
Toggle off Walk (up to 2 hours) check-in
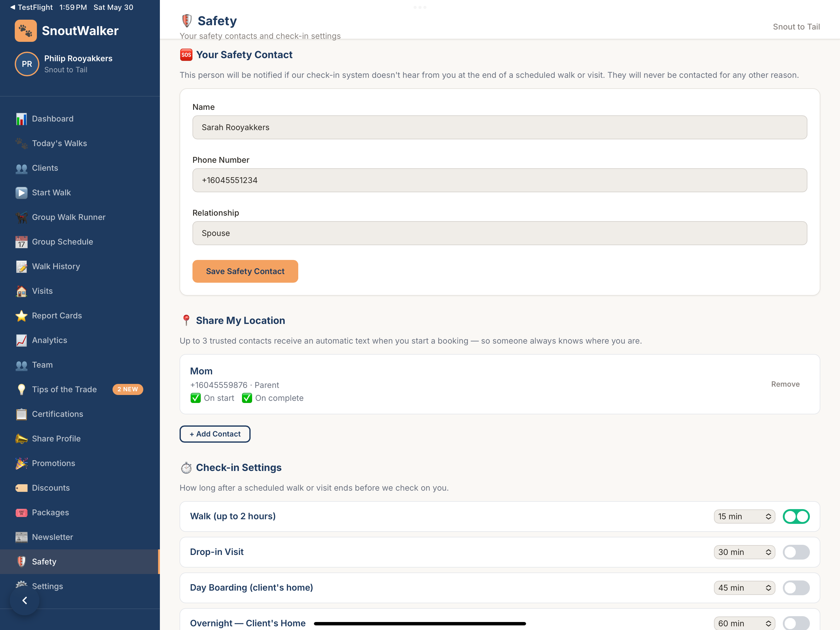796,517
